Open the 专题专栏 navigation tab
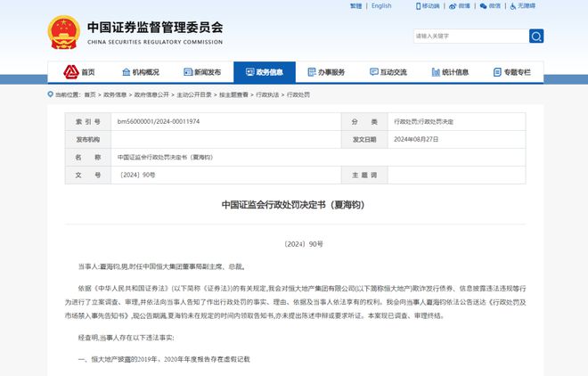This screenshot has height=376, width=588. point(512,72)
